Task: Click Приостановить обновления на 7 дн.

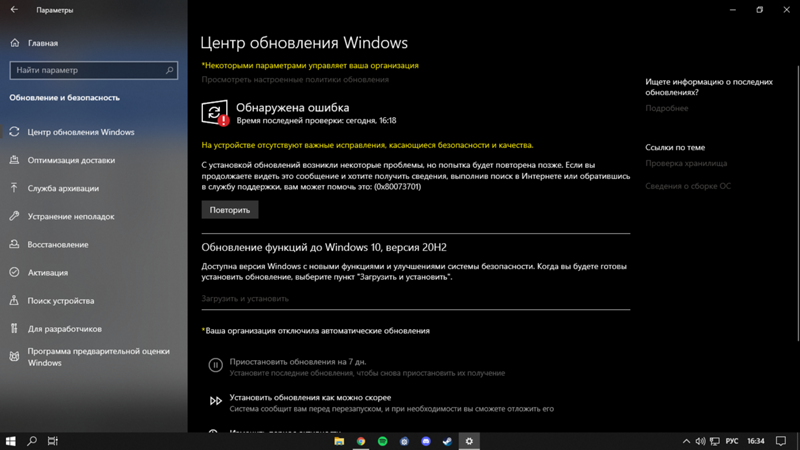Action: [x=297, y=362]
